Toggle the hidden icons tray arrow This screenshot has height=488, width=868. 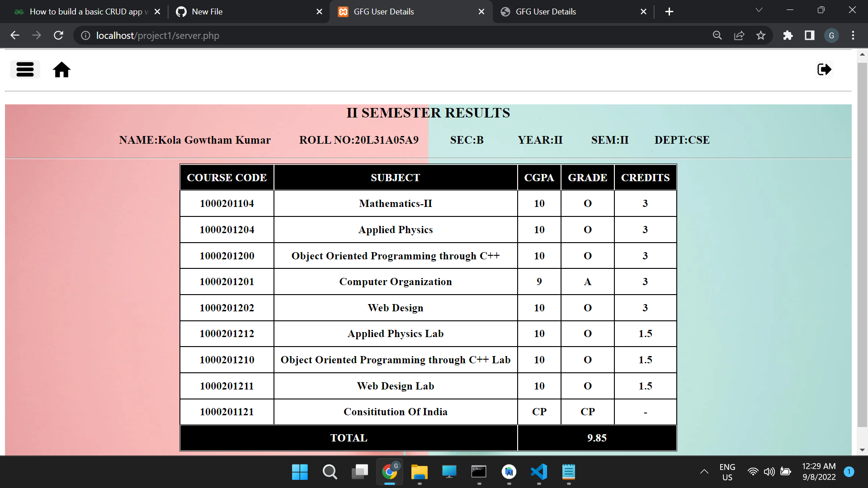[704, 472]
